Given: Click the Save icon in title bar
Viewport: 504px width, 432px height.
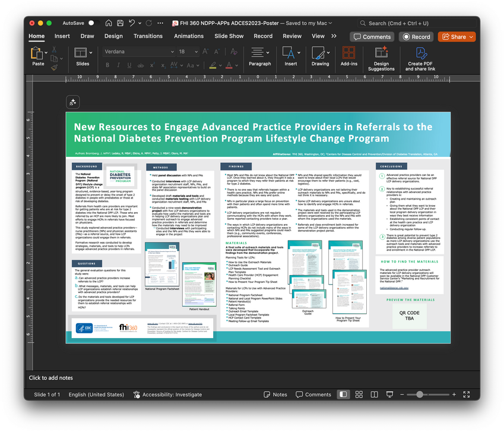Looking at the screenshot, I should [121, 23].
